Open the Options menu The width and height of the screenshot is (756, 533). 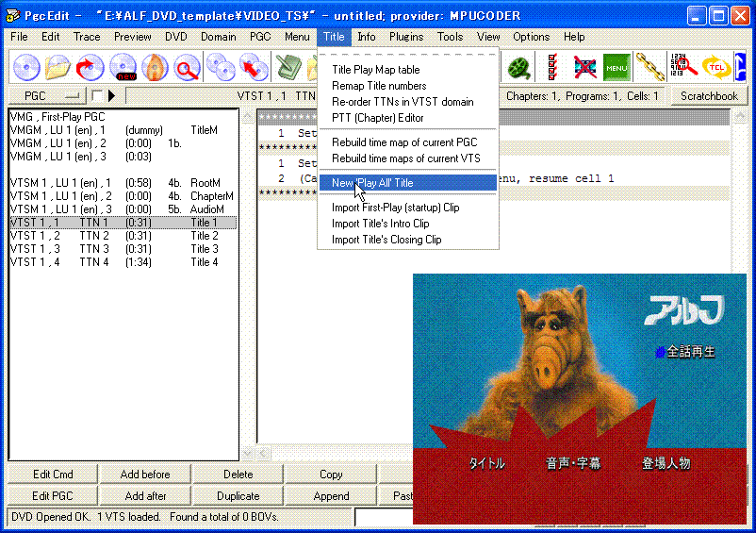click(531, 37)
